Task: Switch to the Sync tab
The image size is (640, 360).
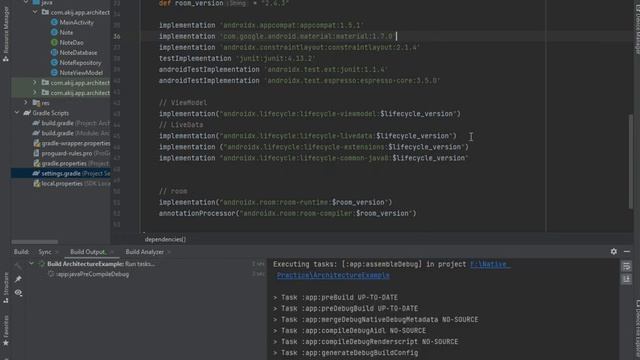Action: coord(45,252)
